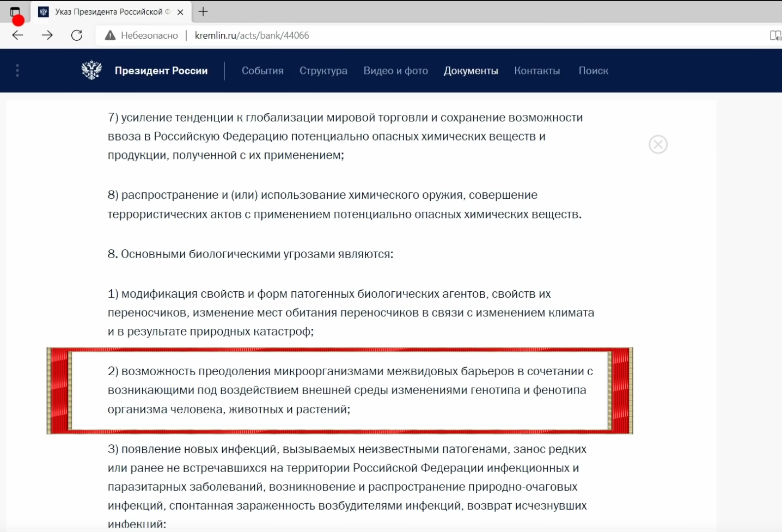Go back to the previous page

tap(18, 35)
